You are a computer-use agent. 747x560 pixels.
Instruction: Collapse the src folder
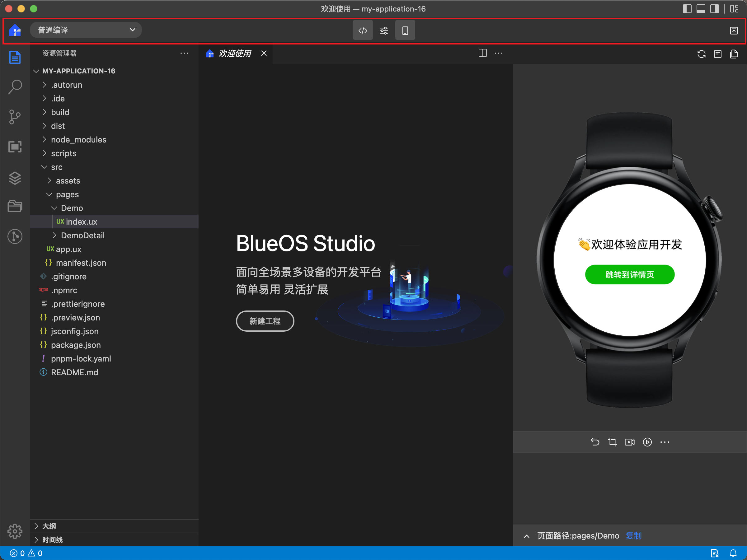[x=114, y=167]
